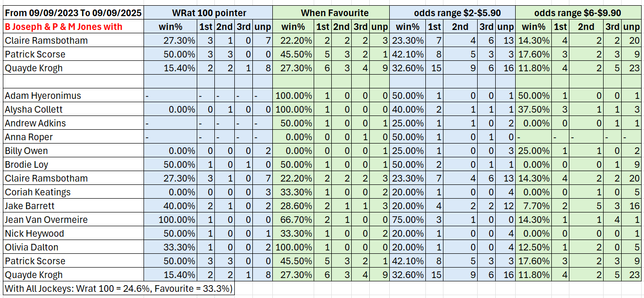
Task: Select the Coriah Keatings name cell
Action: point(73,192)
